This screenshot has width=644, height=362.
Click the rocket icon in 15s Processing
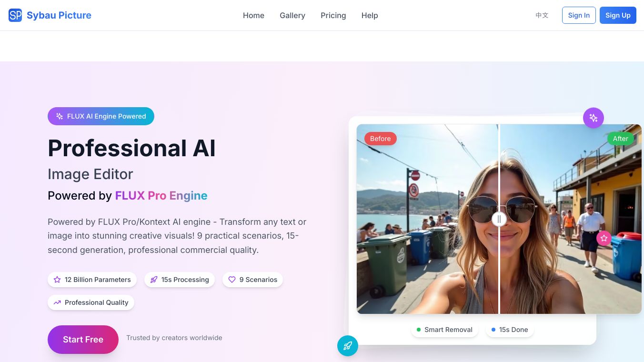pos(154,280)
